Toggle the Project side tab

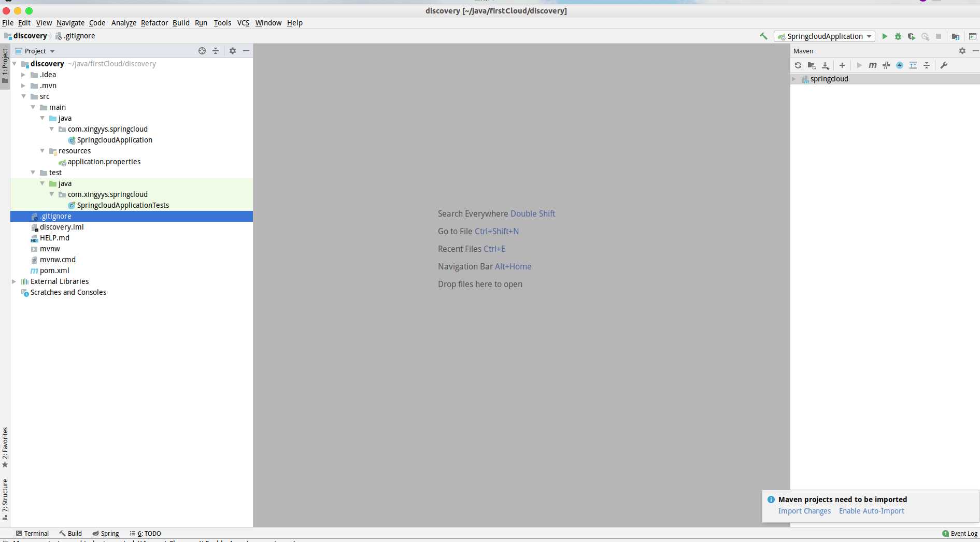point(5,66)
